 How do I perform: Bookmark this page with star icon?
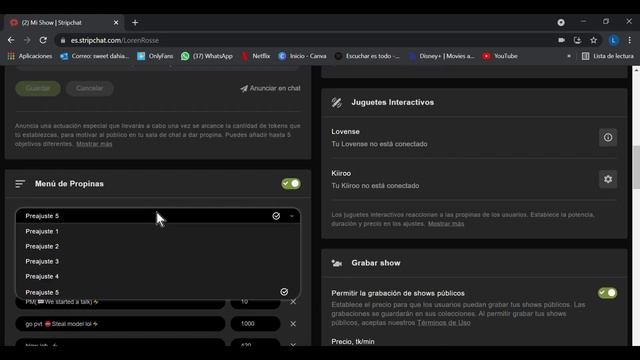click(593, 40)
